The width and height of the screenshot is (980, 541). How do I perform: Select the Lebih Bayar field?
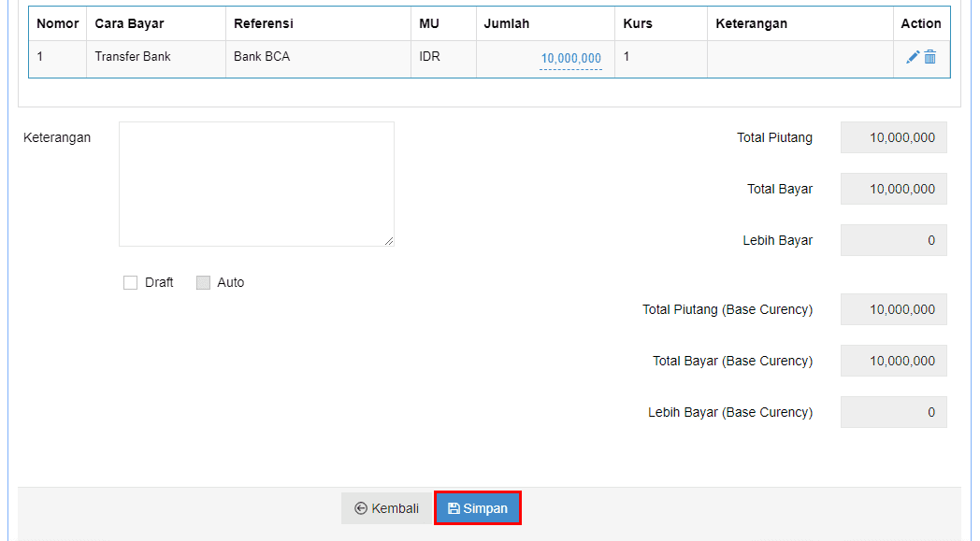tap(893, 240)
